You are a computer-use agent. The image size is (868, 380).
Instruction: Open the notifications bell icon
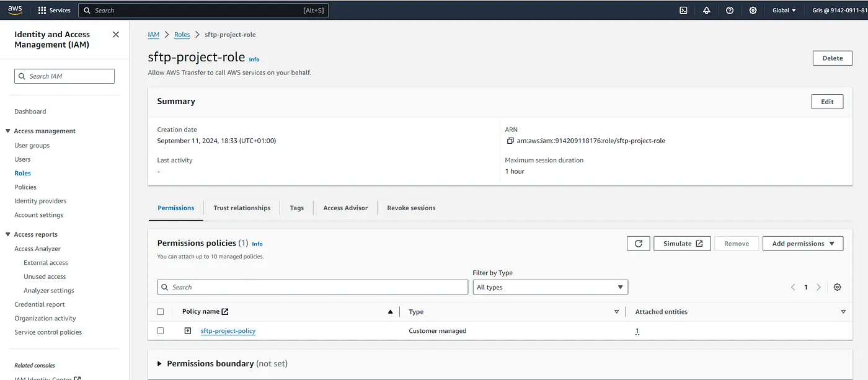pyautogui.click(x=706, y=11)
